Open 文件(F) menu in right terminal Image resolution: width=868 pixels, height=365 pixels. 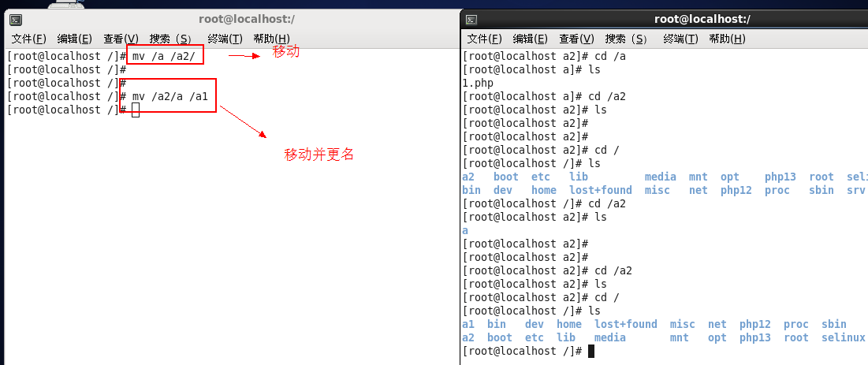point(484,39)
